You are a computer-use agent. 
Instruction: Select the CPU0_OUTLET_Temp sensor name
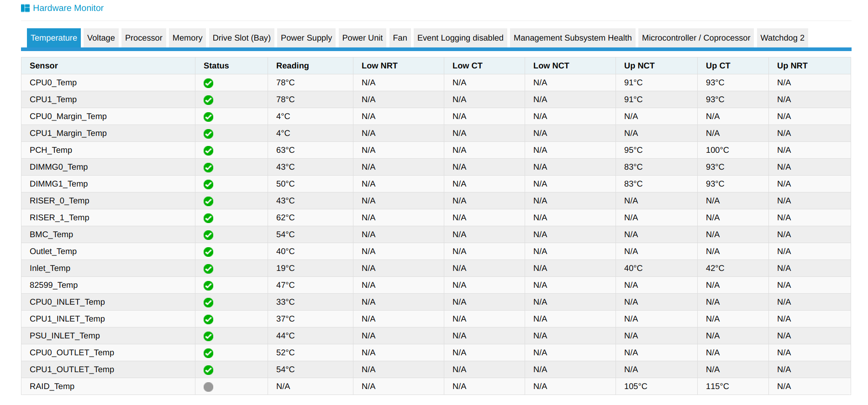72,353
